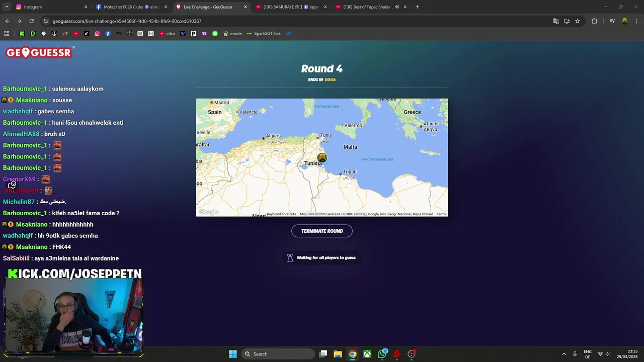
Task: Select the Live Challenge - GeoGuessr tab
Action: pyautogui.click(x=211, y=7)
